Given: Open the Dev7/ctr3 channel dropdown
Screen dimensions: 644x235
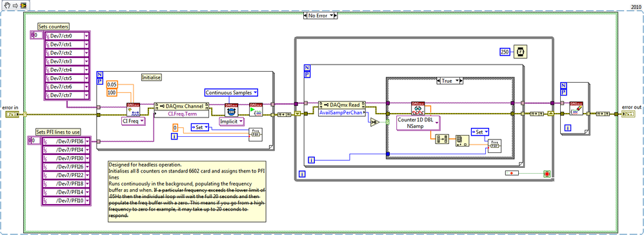Looking at the screenshot, I should [86, 61].
